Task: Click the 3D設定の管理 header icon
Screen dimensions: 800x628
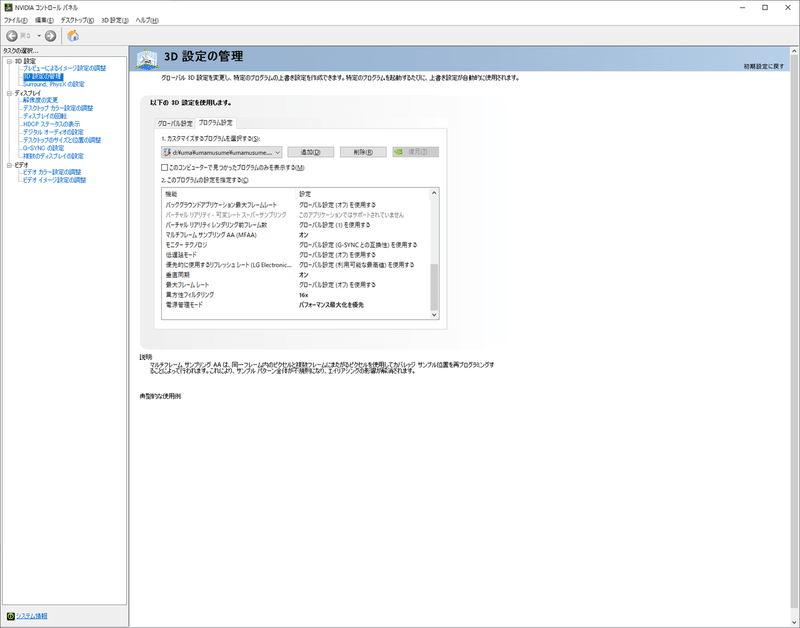Action: (x=147, y=59)
